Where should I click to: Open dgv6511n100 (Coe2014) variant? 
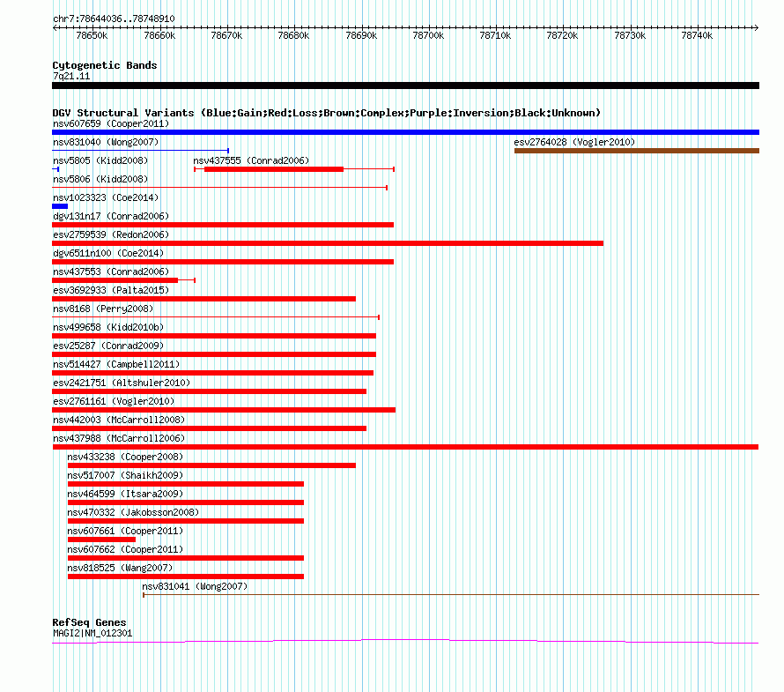108,253
